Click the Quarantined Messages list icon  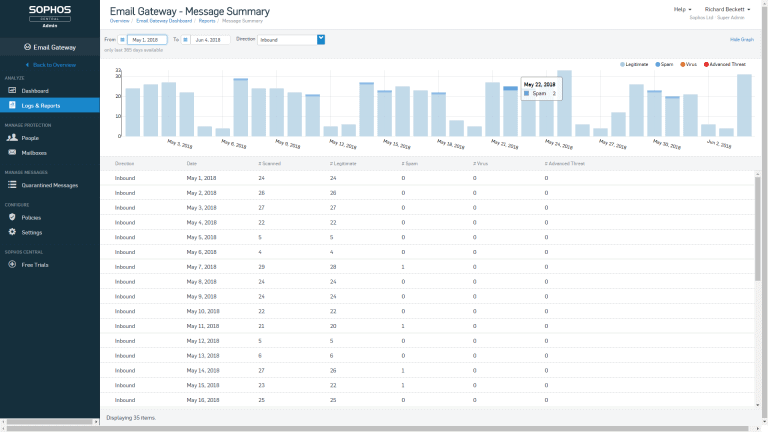pyautogui.click(x=11, y=185)
